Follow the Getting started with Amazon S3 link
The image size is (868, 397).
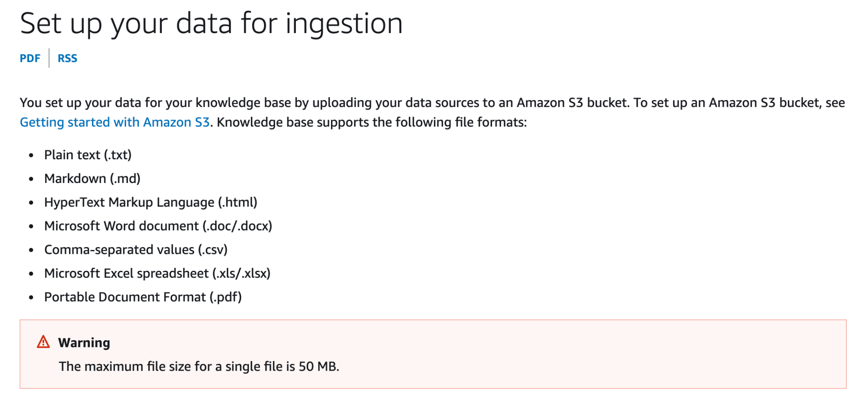[114, 122]
